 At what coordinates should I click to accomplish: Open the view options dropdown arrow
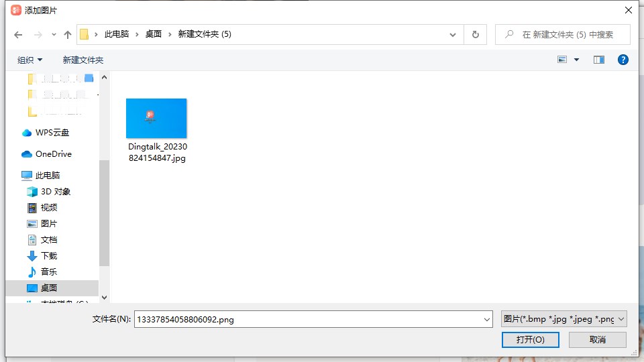[x=576, y=60]
